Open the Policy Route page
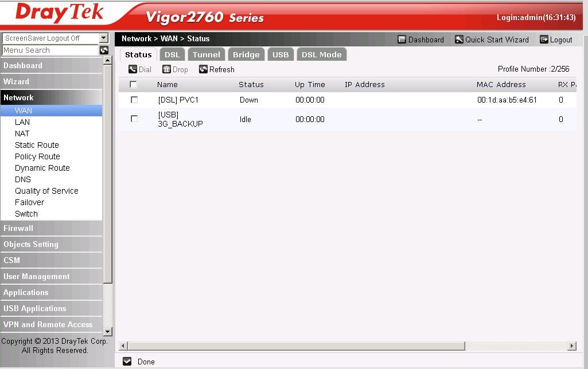 (37, 156)
